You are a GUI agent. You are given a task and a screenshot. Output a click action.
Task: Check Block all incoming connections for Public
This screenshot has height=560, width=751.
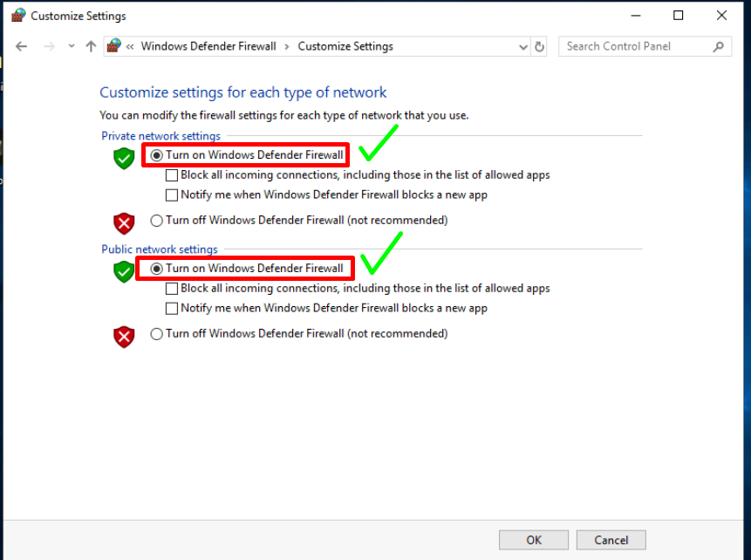point(172,289)
